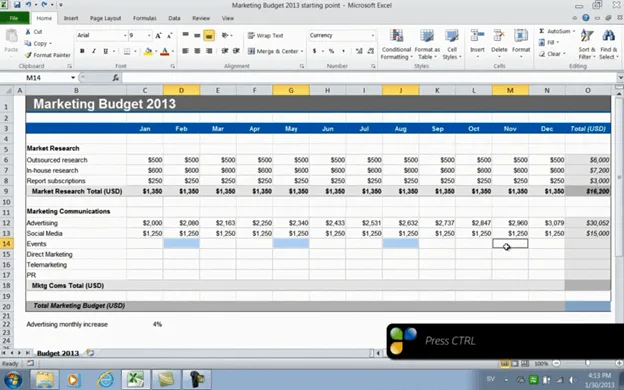
Task: Open the Name Box dropdown arrow
Action: 73,78
